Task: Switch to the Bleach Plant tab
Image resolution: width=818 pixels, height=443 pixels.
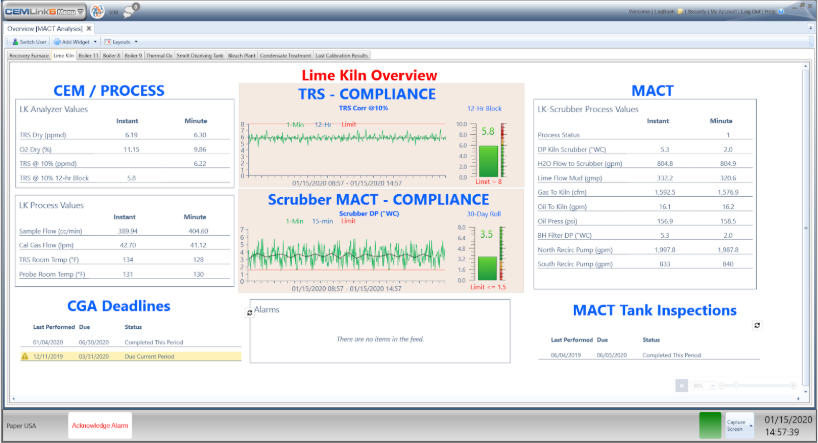Action: click(x=242, y=55)
